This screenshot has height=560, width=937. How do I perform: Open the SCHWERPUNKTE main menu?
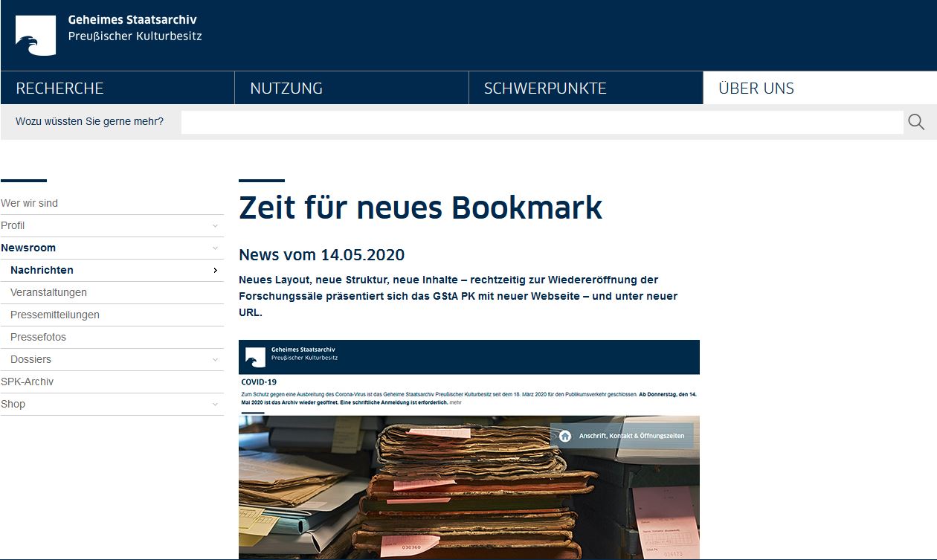click(545, 88)
